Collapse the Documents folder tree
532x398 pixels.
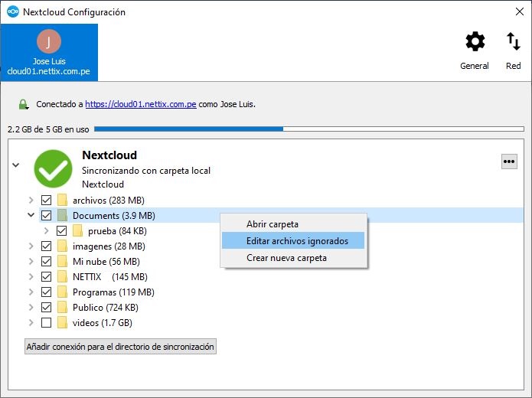point(31,216)
